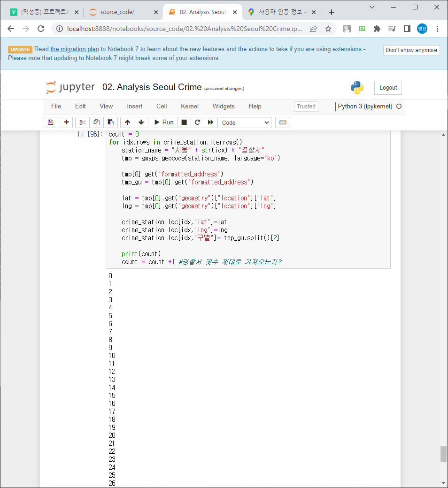448x488 pixels.
Task: Bookmark this page with the star icon
Action: coord(328,29)
